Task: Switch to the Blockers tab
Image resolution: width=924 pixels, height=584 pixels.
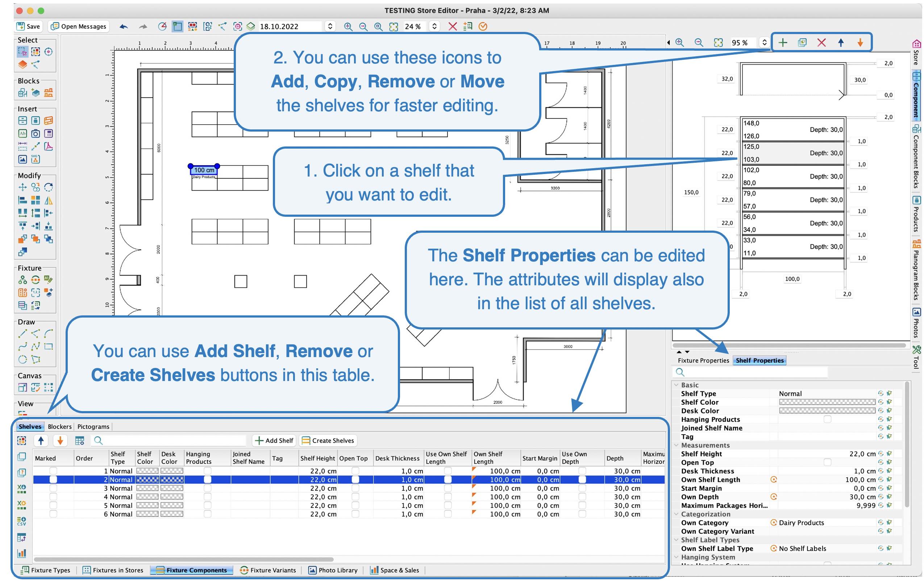Action: [59, 426]
